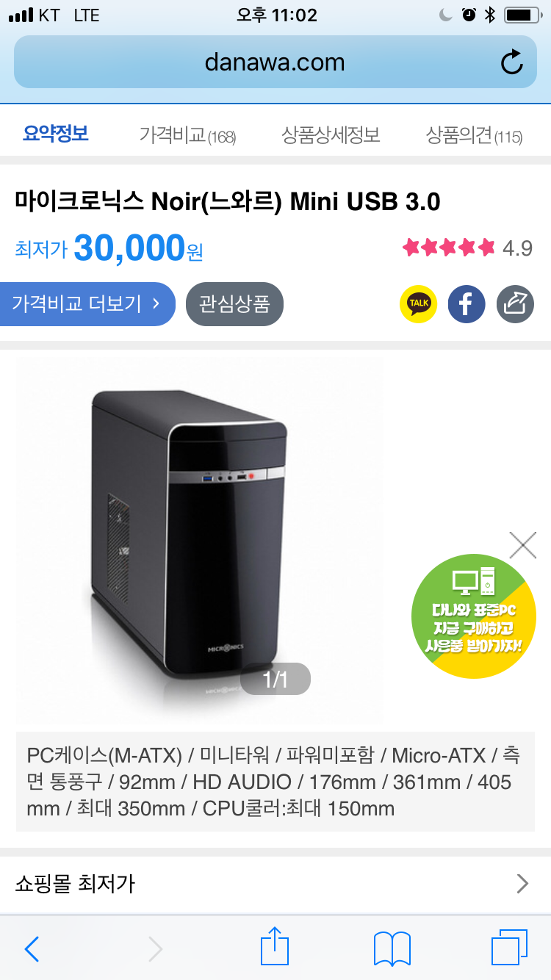The width and height of the screenshot is (551, 980).
Task: Tap the danawa.com address bar
Action: coord(275,62)
